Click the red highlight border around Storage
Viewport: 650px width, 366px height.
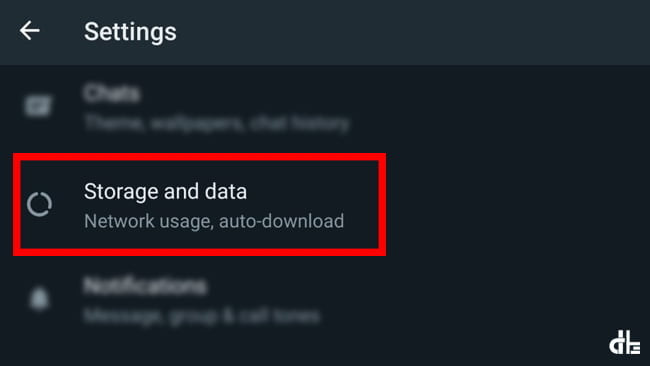coord(199,157)
